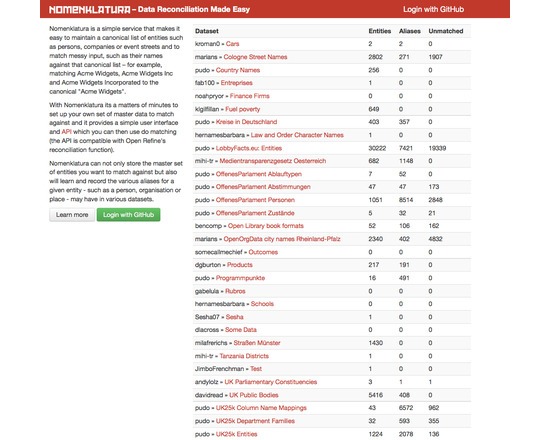Open the API link in the description
550x440 pixels.
pyautogui.click(x=66, y=132)
